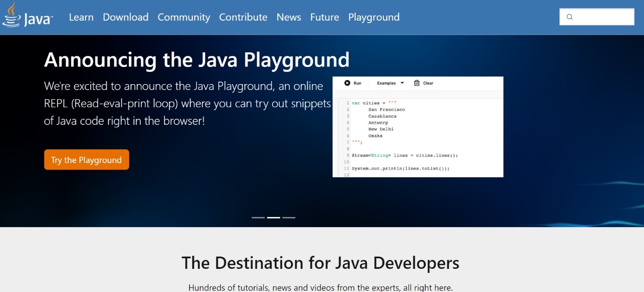The height and width of the screenshot is (292, 644).
Task: Open Playground from the navigation bar
Action: click(374, 17)
